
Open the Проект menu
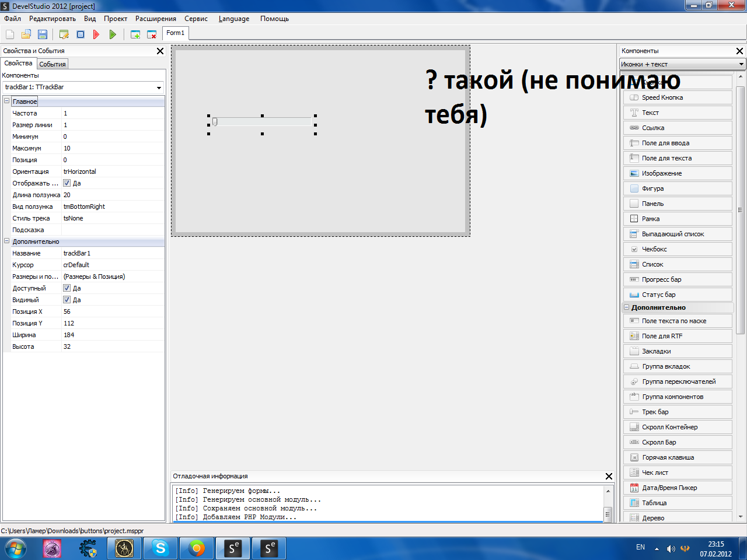pos(116,19)
